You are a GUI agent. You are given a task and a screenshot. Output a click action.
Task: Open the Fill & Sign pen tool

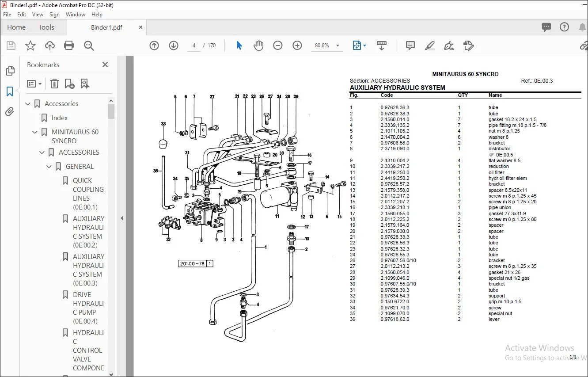pyautogui.click(x=449, y=46)
